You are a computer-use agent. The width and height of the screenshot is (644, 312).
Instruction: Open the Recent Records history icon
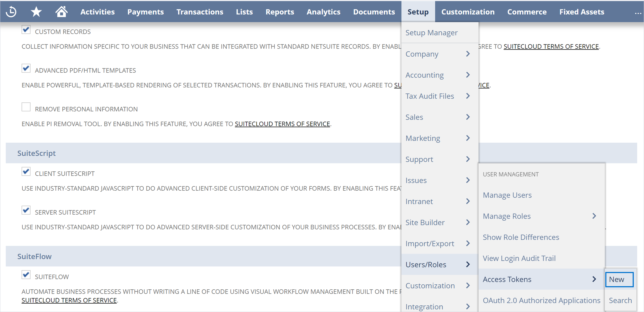tap(11, 12)
